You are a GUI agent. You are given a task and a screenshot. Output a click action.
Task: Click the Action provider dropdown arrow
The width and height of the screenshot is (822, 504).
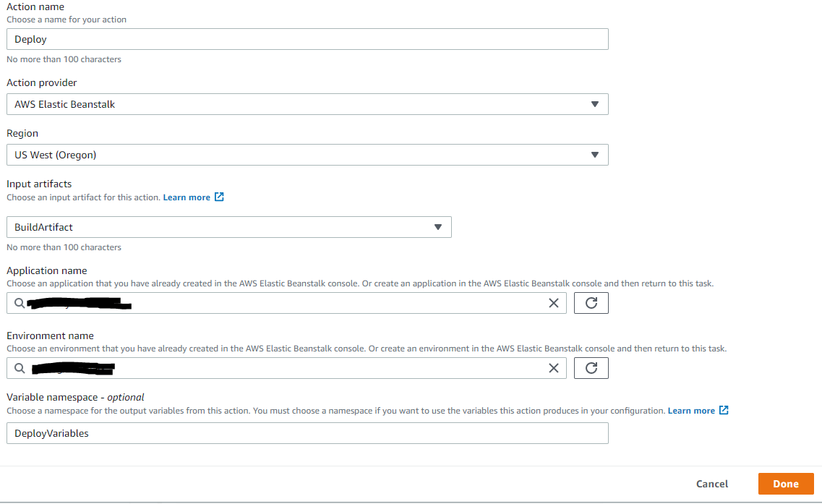pos(594,104)
